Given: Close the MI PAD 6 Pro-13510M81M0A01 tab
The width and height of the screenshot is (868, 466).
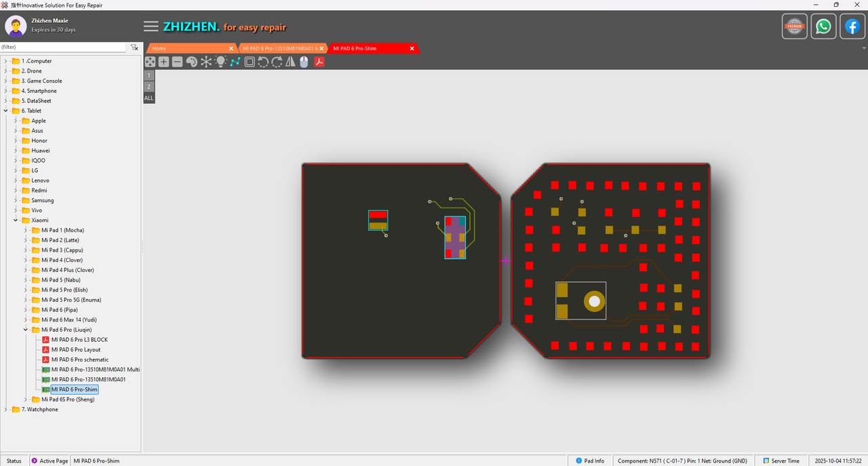Looking at the screenshot, I should [322, 48].
